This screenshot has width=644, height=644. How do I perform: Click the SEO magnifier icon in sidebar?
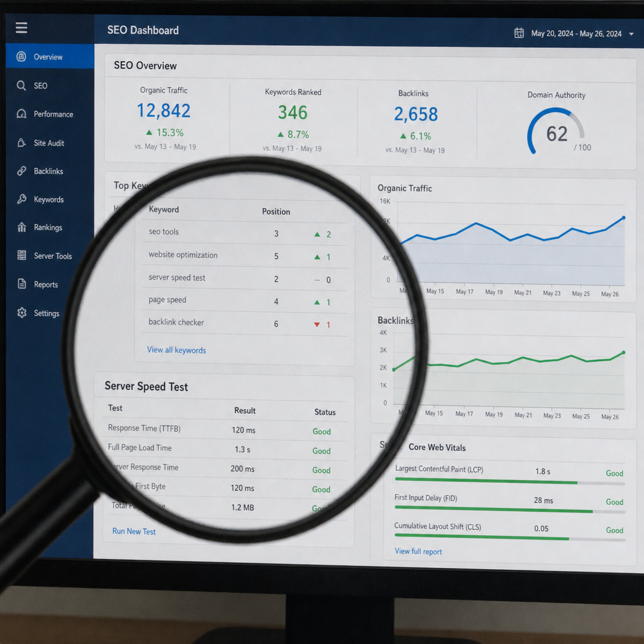point(21,86)
